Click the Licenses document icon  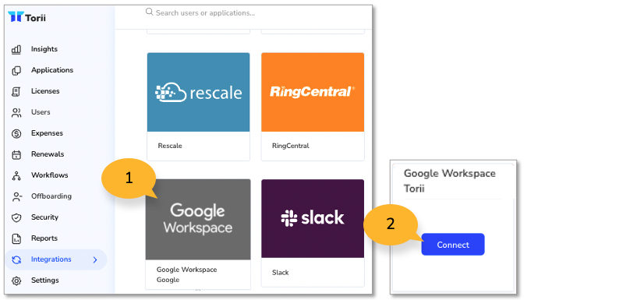(16, 91)
